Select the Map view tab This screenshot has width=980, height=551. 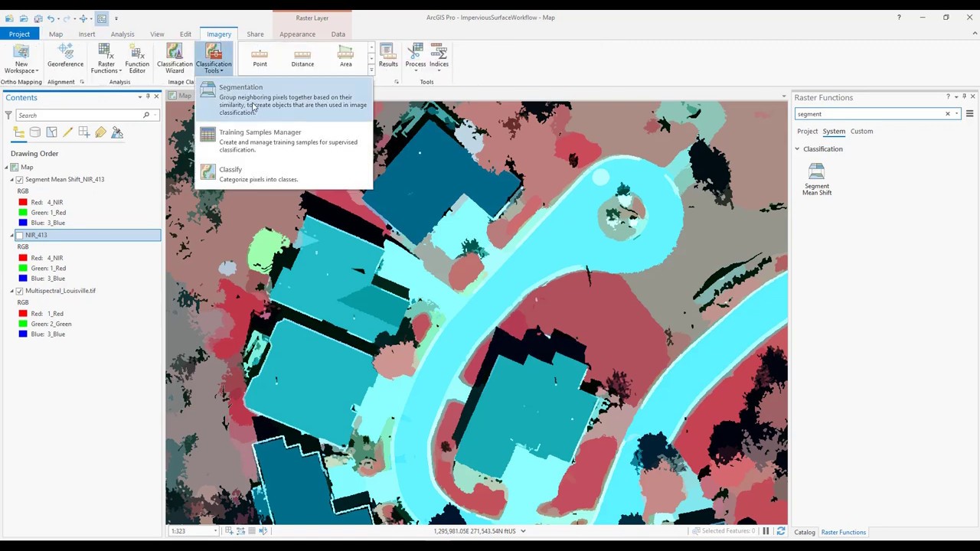pyautogui.click(x=181, y=96)
